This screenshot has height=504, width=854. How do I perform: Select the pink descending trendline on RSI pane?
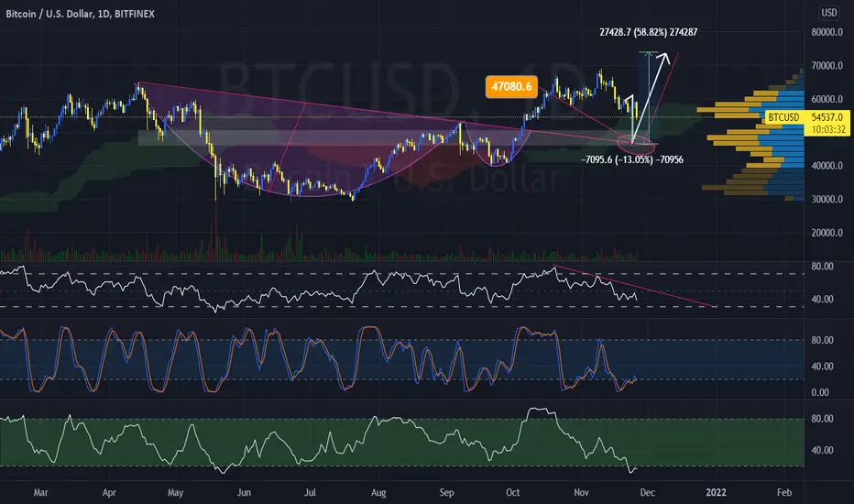click(631, 286)
